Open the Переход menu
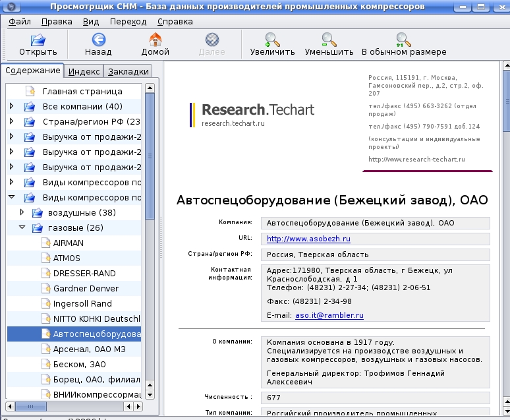 [128, 22]
